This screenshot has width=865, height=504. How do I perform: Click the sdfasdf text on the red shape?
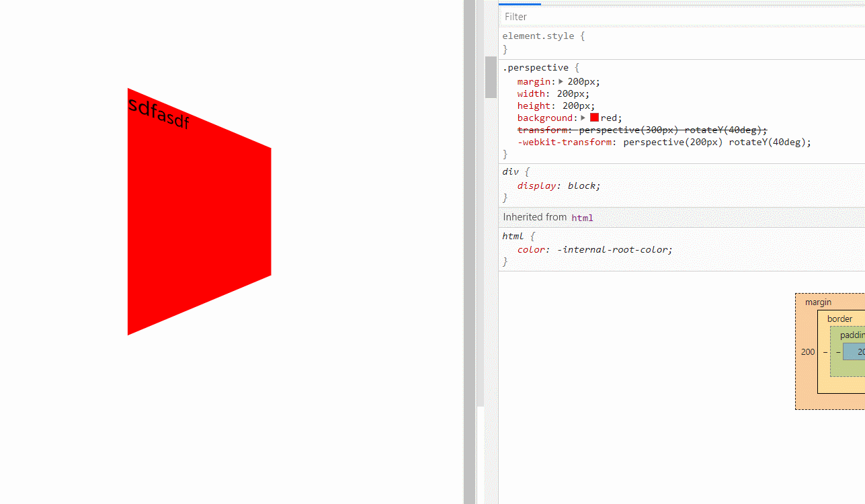pos(159,113)
